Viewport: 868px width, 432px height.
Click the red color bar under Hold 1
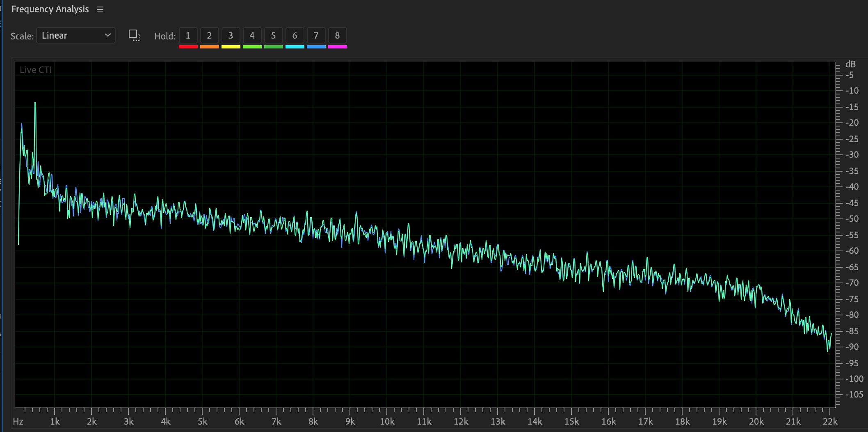[188, 47]
